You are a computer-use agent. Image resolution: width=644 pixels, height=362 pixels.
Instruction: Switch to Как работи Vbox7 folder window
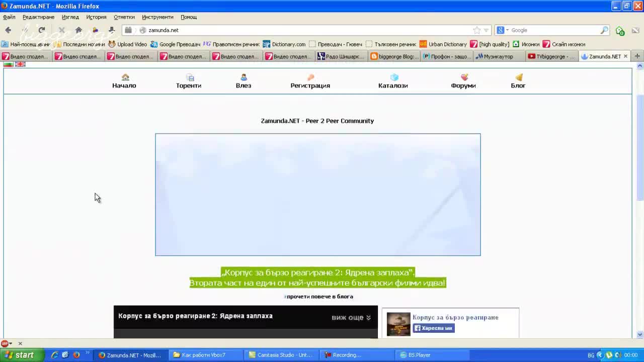206,355
